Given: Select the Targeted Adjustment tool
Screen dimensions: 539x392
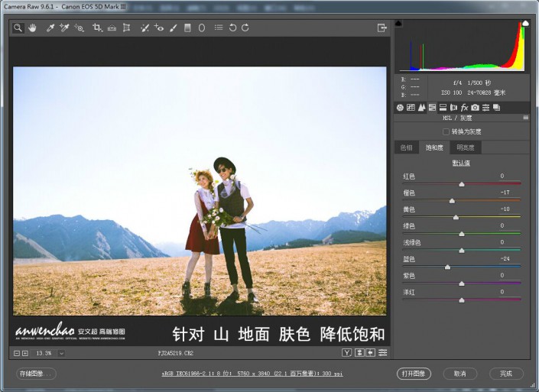Looking at the screenshot, I should click(80, 28).
